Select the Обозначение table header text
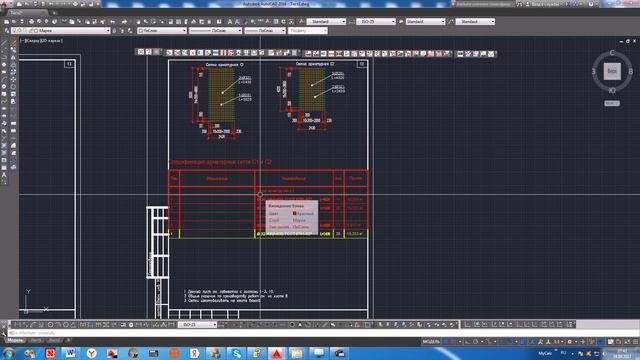The height and width of the screenshot is (360, 640). tap(217, 178)
